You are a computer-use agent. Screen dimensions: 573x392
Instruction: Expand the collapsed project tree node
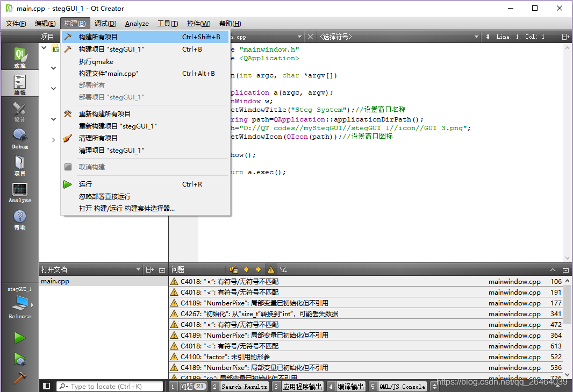pos(53,140)
